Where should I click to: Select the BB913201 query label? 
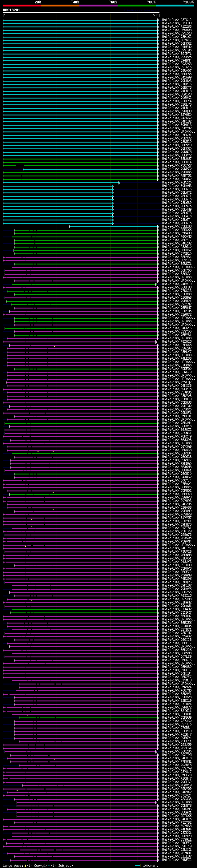tap(11, 10)
